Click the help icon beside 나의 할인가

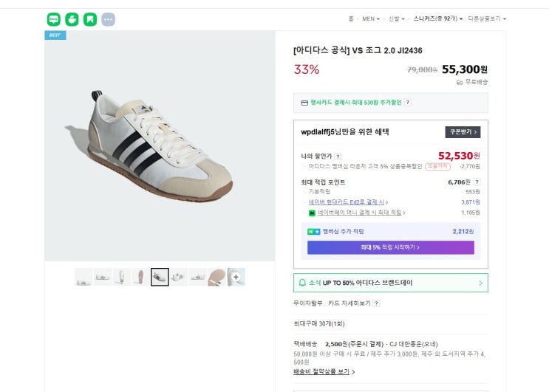pos(338,157)
